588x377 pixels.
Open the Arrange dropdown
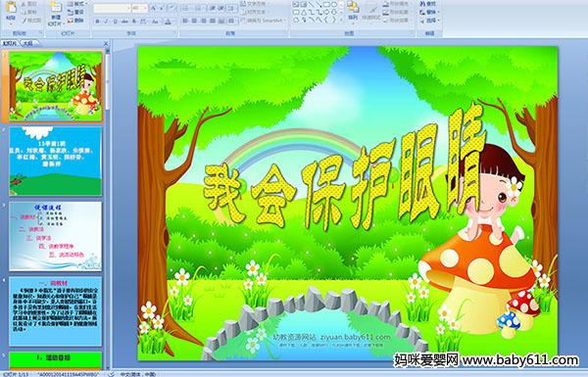coord(353,13)
